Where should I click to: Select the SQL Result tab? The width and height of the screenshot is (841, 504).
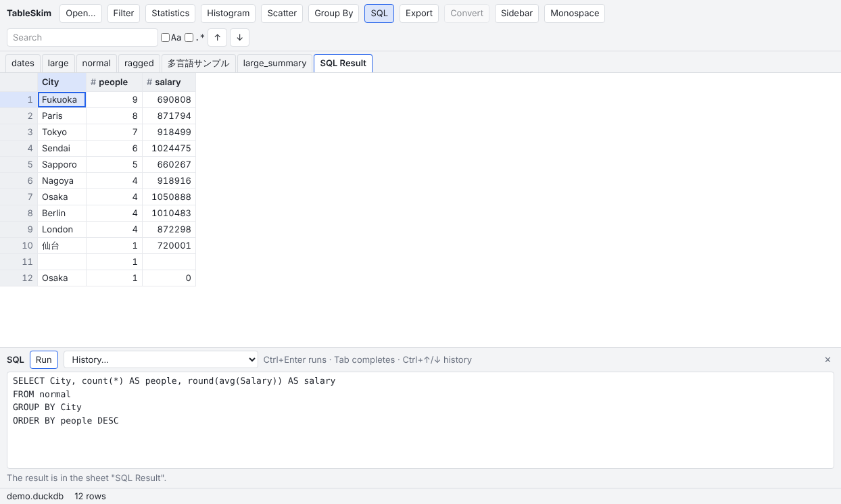point(343,63)
